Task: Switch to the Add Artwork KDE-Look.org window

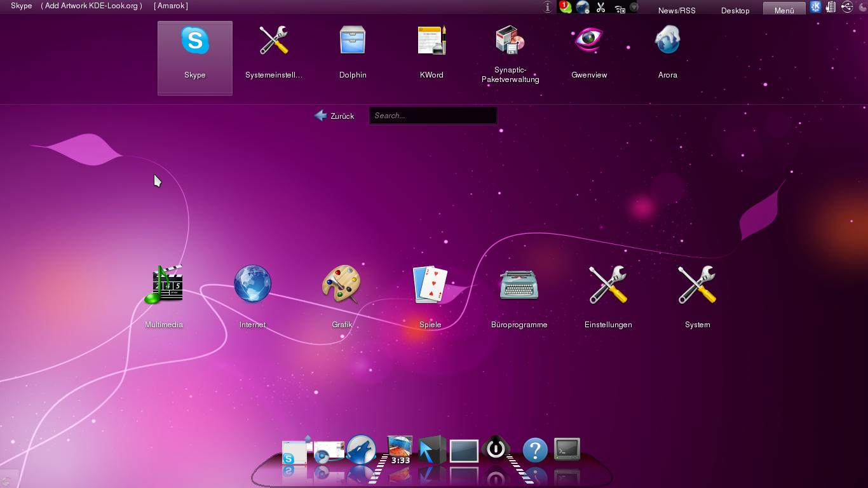Action: coord(92,6)
